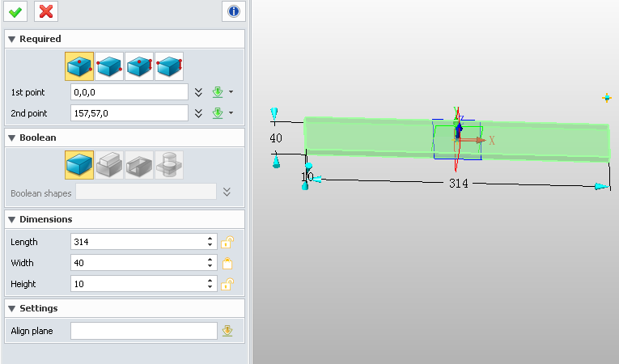Choose the Intersect boolean option
The width and height of the screenshot is (619, 364).
point(169,165)
